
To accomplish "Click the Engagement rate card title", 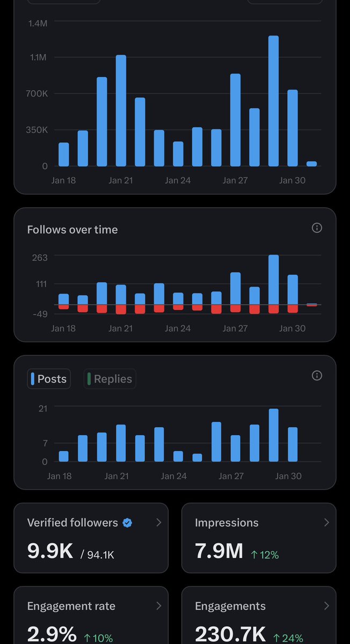I will (x=71, y=606).
